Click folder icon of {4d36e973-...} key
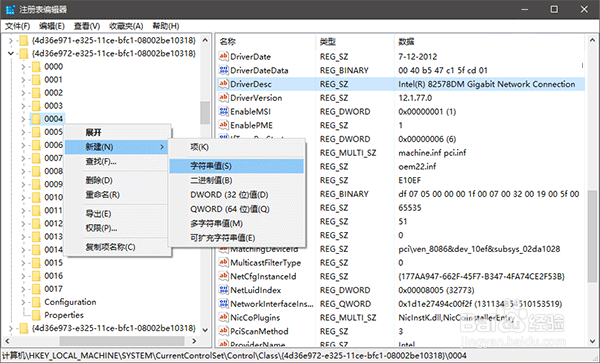Image resolution: width=600 pixels, height=363 pixels. (x=24, y=328)
